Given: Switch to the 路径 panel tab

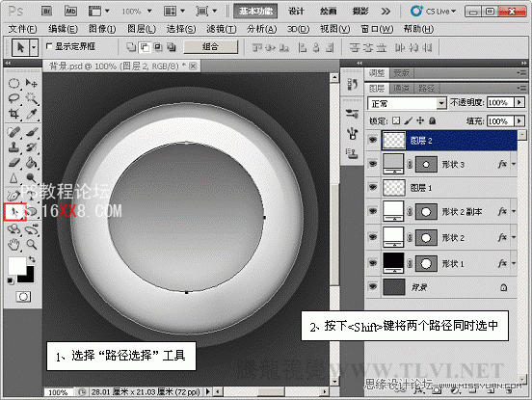Looking at the screenshot, I should 427,89.
